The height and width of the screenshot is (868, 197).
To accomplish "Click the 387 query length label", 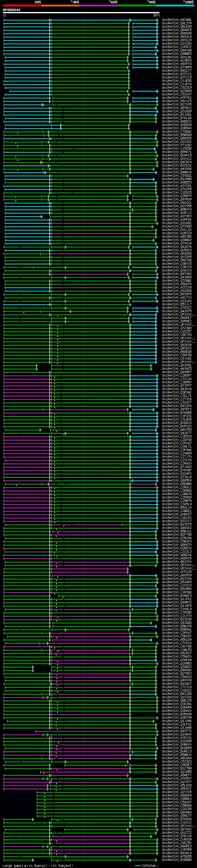I will click(155, 15).
